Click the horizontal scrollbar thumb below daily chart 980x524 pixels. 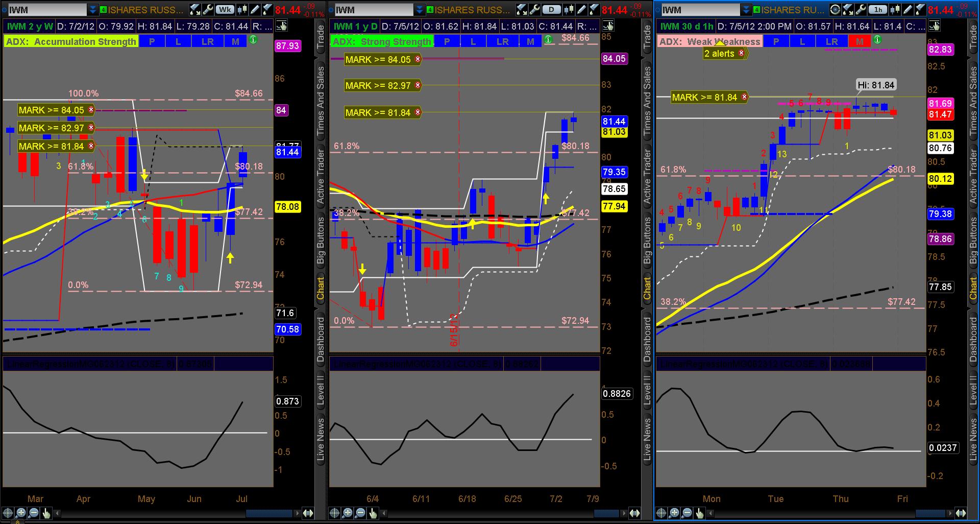click(607, 513)
